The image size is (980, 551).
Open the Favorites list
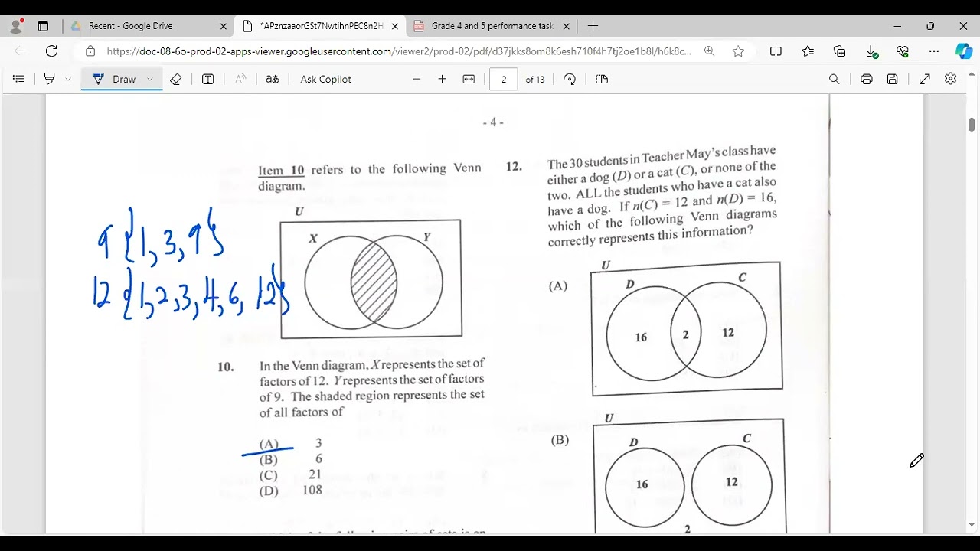(x=808, y=51)
